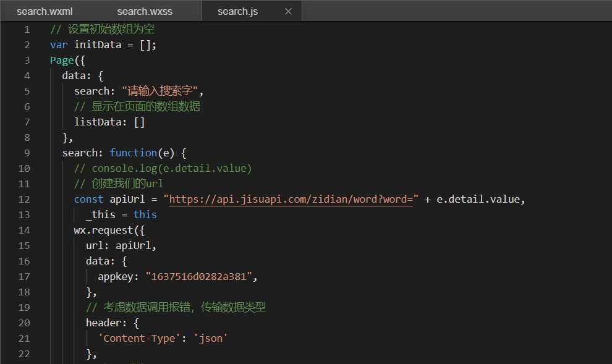Click the header property on line 20
Screen dimensions: 612x364
[103, 323]
